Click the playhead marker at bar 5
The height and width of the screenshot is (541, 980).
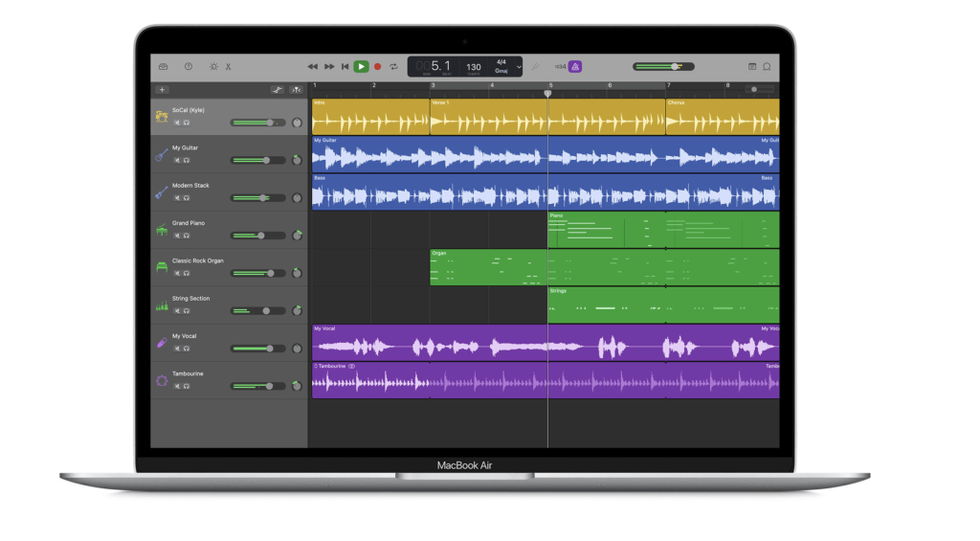click(547, 93)
